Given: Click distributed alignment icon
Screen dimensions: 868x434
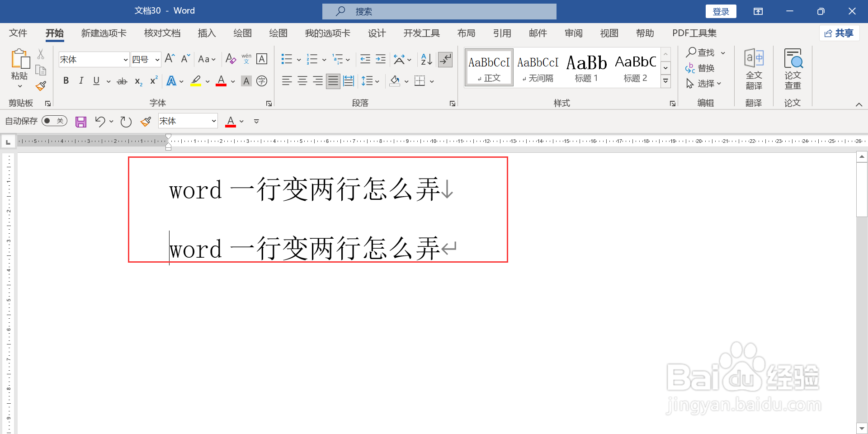Looking at the screenshot, I should coord(349,81).
